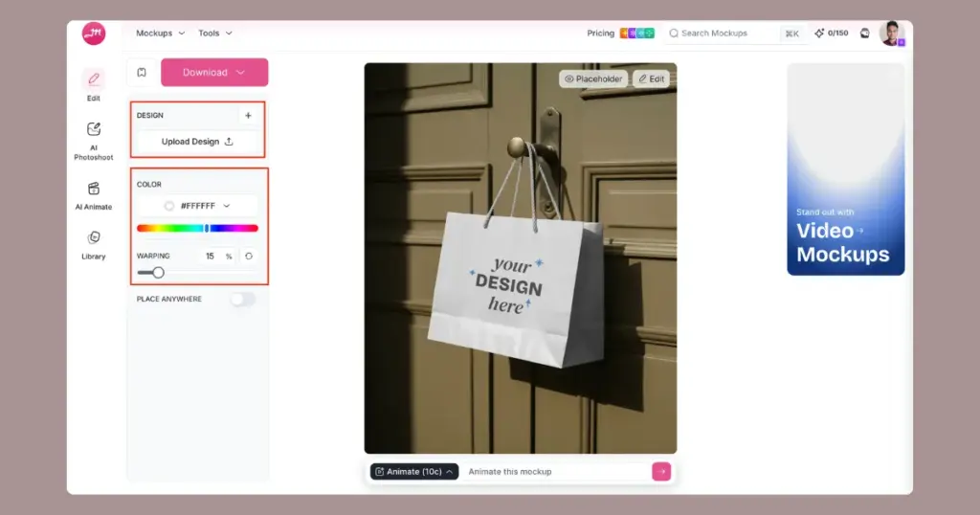The width and height of the screenshot is (980, 515).
Task: Focus the Search Mockups field
Action: pos(735,34)
